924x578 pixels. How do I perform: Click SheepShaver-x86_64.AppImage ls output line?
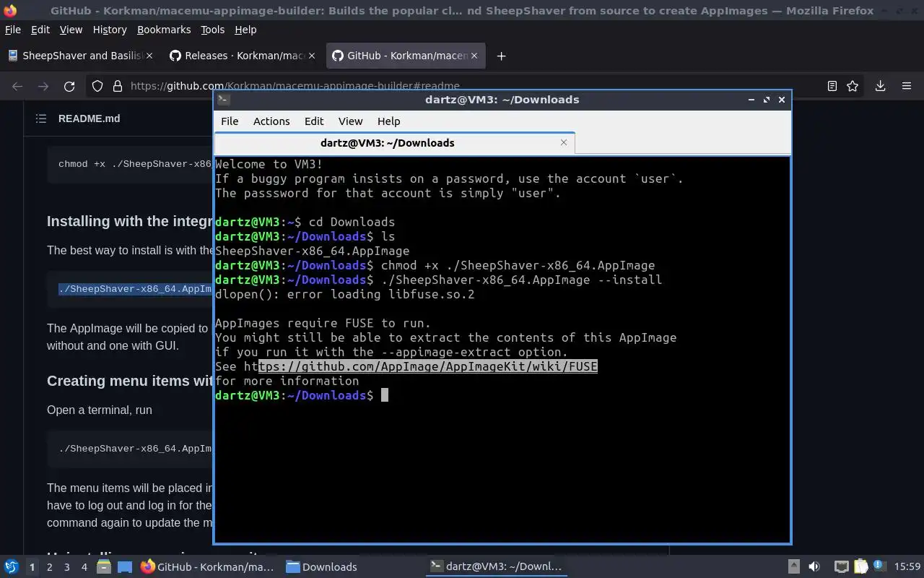click(312, 251)
